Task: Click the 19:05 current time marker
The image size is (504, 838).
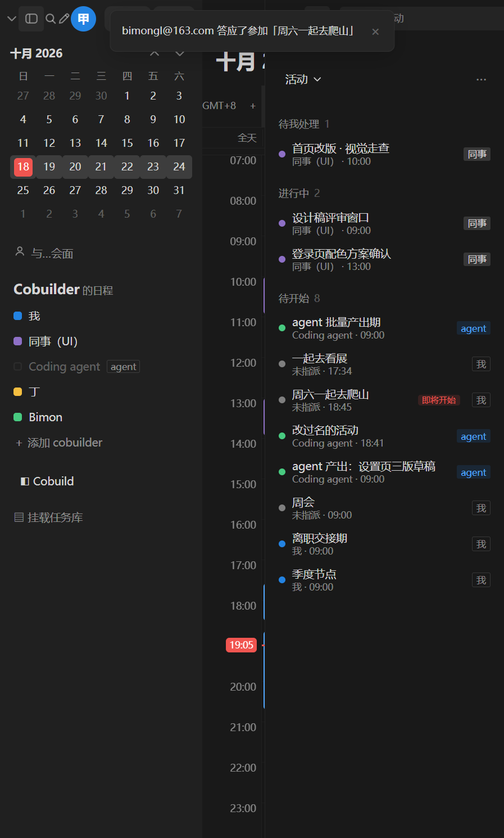Action: [x=241, y=645]
